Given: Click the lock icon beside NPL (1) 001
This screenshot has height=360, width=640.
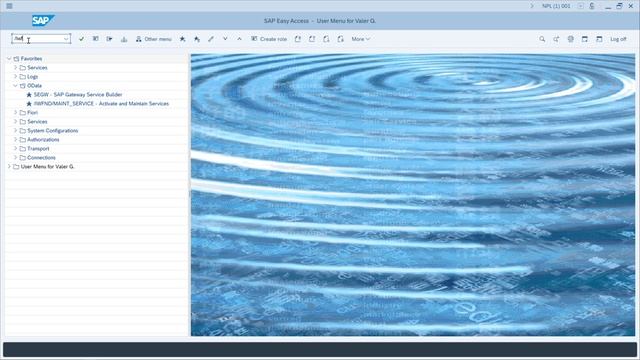Looking at the screenshot, I should pyautogui.click(x=592, y=6).
